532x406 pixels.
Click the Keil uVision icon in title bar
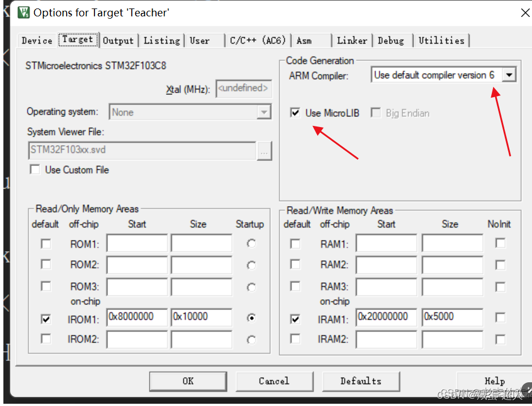point(24,12)
